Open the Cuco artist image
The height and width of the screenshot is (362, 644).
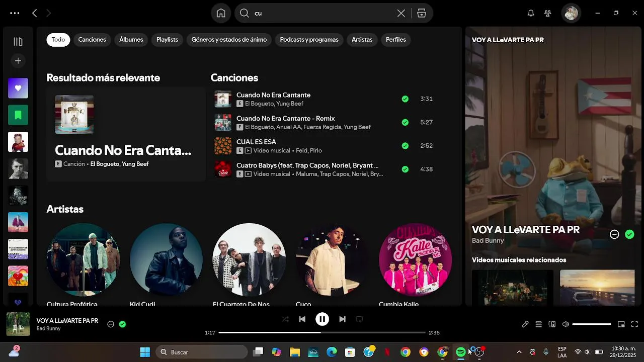tap(332, 260)
